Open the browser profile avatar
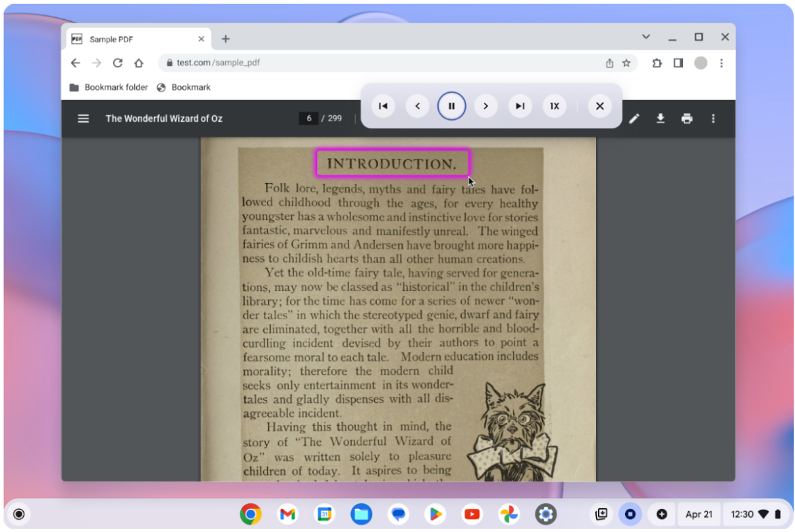The image size is (795, 532). (701, 63)
